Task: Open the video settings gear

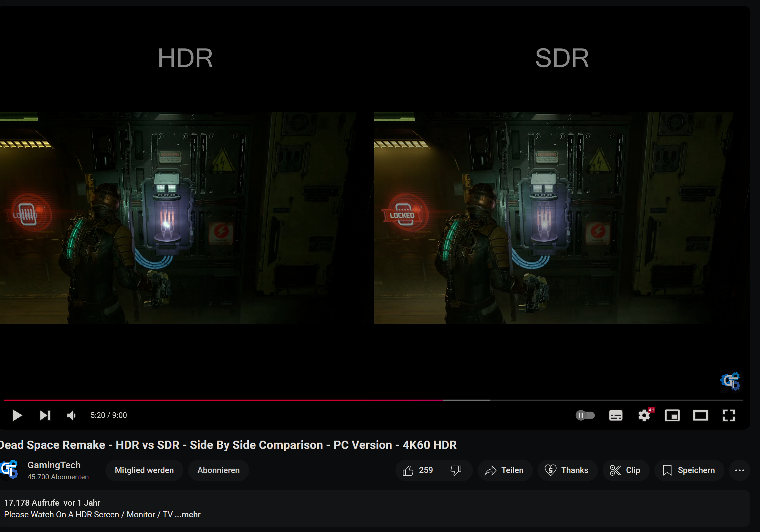Action: tap(644, 415)
